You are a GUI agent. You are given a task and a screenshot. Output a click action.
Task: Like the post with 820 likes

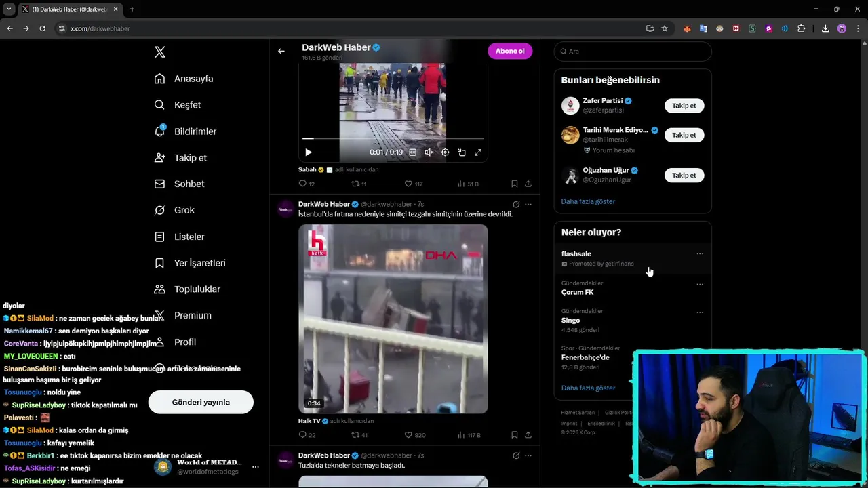click(414, 435)
